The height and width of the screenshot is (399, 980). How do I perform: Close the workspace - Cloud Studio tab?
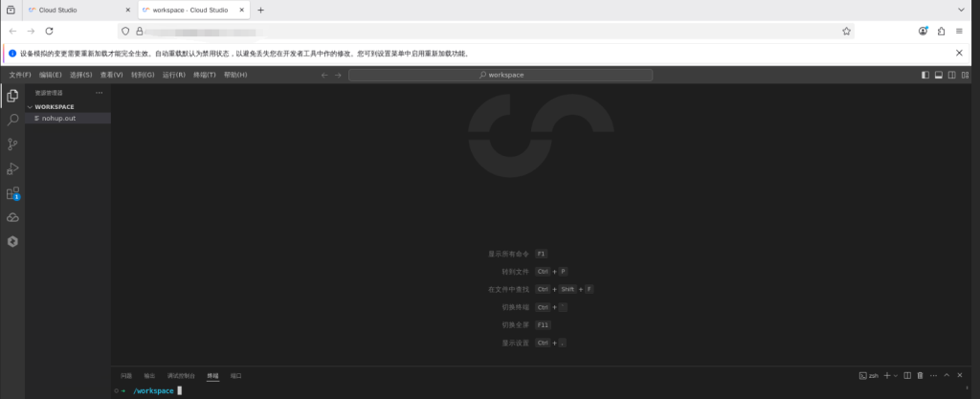(242, 10)
